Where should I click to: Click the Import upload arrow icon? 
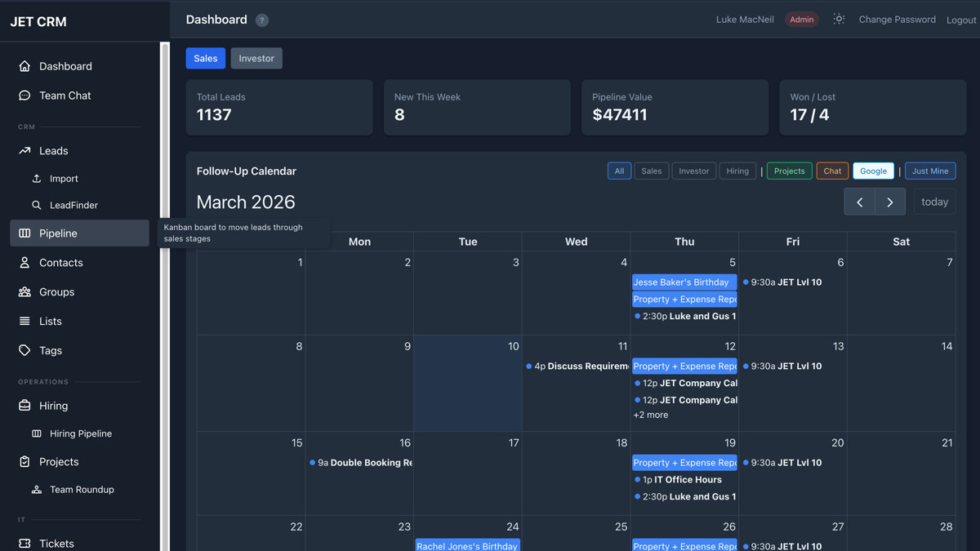coord(37,178)
